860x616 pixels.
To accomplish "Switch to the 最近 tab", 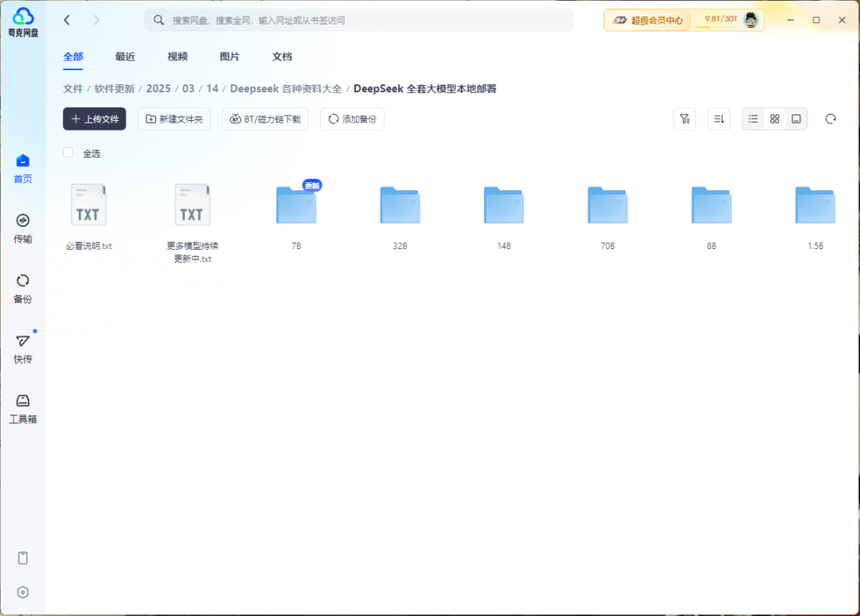I will point(125,57).
